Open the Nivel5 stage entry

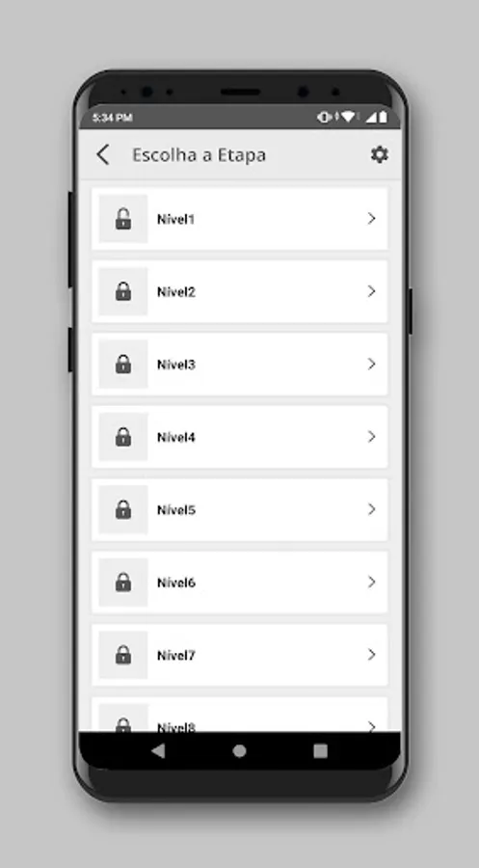click(x=239, y=510)
